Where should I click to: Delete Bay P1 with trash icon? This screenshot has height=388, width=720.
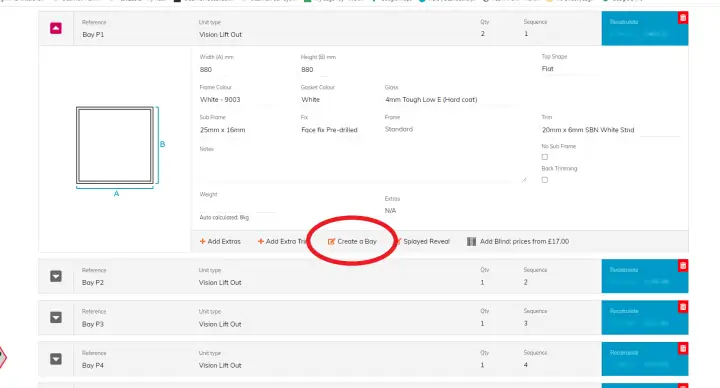point(683,17)
